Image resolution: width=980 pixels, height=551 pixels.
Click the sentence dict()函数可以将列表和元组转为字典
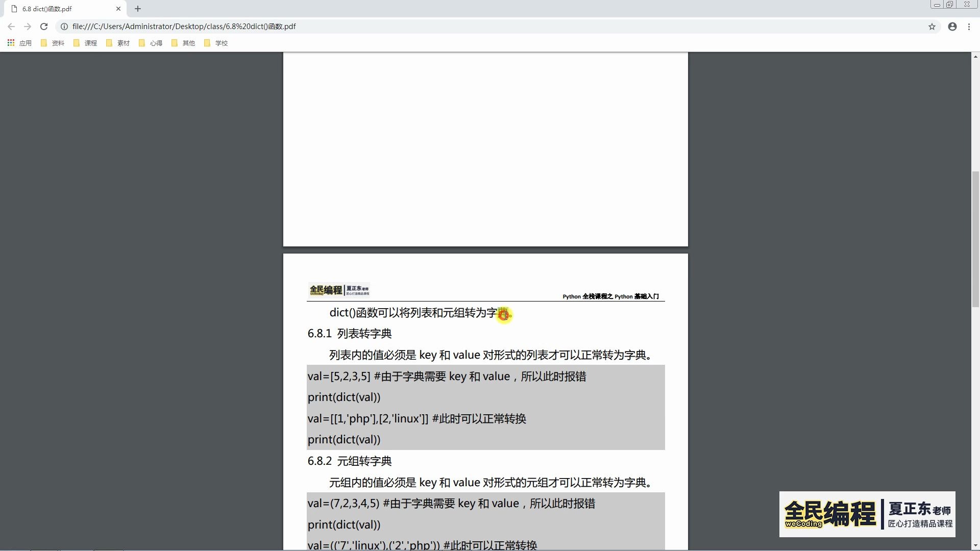pyautogui.click(x=421, y=313)
